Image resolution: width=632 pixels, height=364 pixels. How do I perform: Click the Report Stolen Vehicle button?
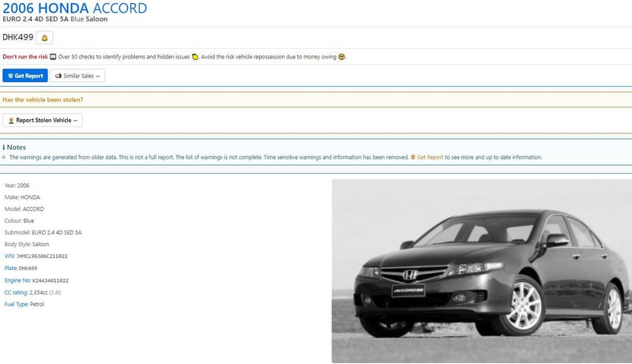pyautogui.click(x=43, y=120)
